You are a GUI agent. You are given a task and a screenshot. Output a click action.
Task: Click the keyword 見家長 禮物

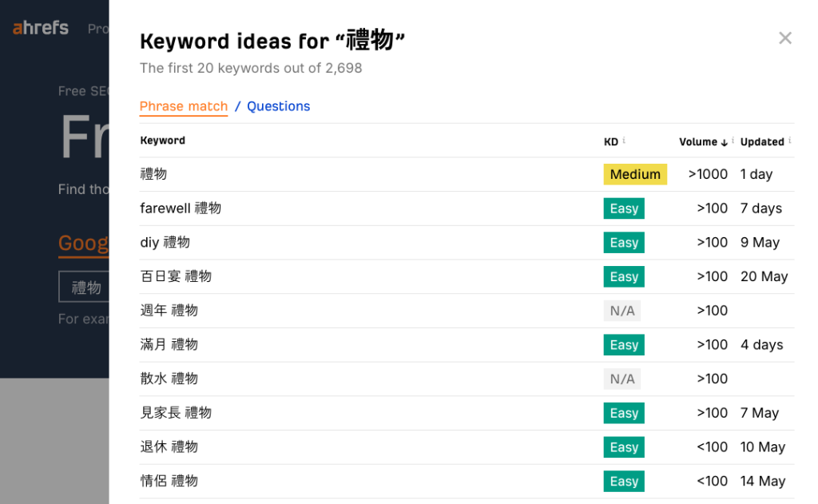(176, 413)
